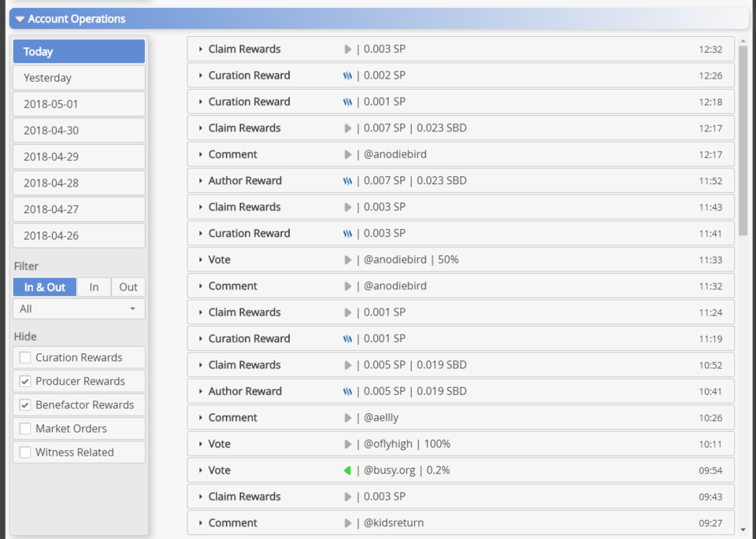Expand the 12:17 Claim Rewards row
The height and width of the screenshot is (539, 756).
[x=202, y=128]
